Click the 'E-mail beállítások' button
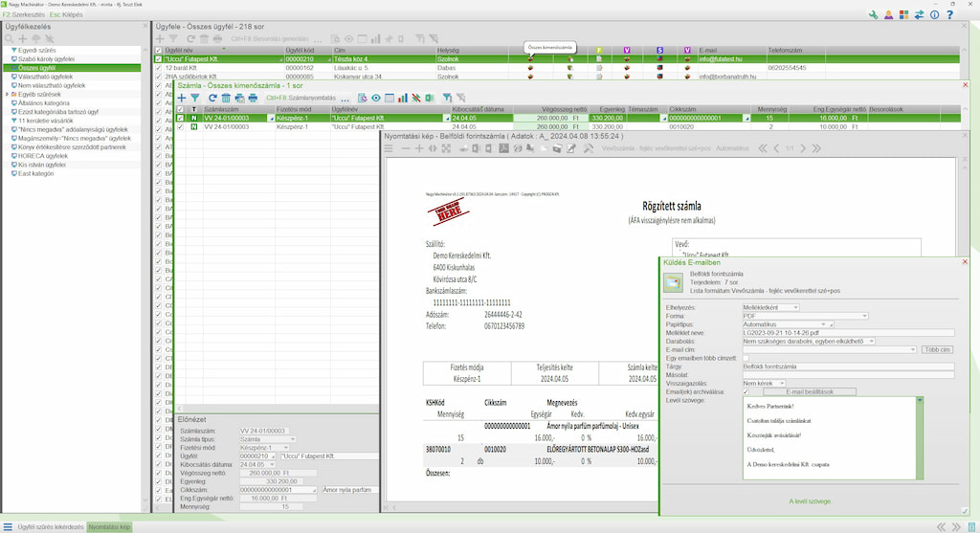980x533 pixels. tap(808, 391)
